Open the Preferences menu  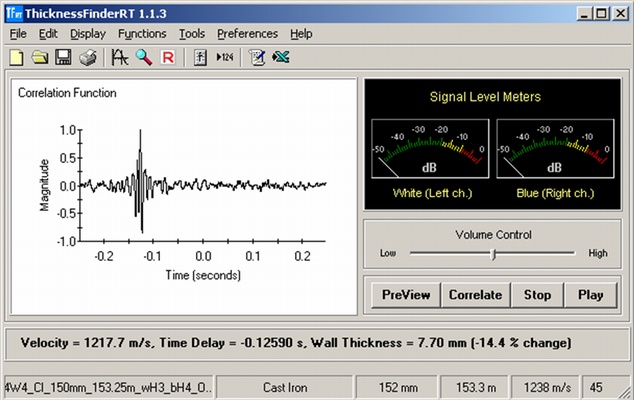[x=247, y=33]
